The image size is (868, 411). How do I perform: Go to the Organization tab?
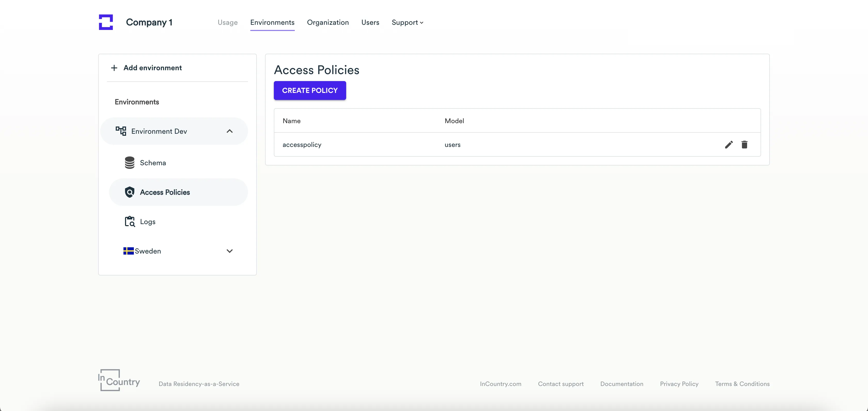328,22
